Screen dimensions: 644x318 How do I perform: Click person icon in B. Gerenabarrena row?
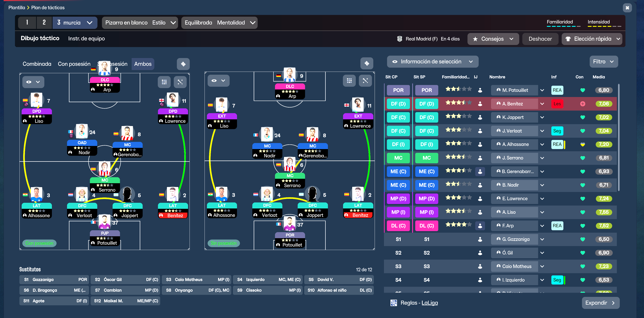pos(480,172)
